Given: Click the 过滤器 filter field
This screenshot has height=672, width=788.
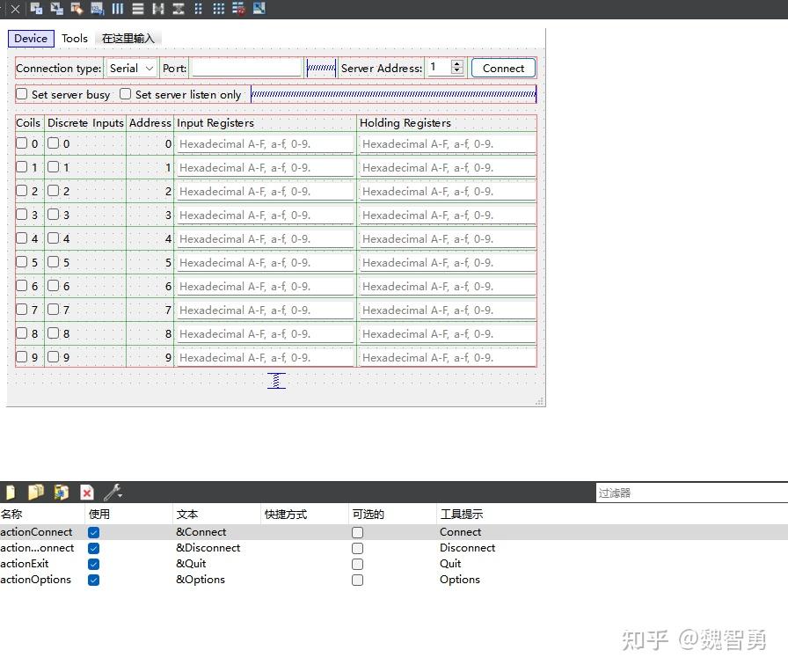Looking at the screenshot, I should click(691, 493).
